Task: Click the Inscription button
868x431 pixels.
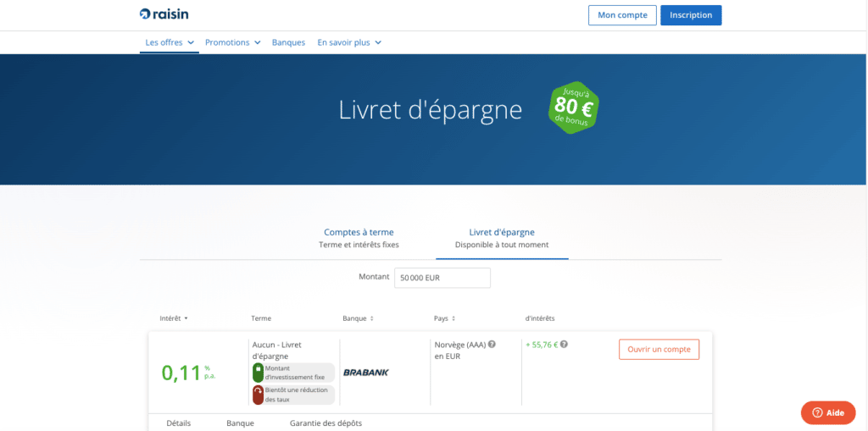Action: [691, 15]
